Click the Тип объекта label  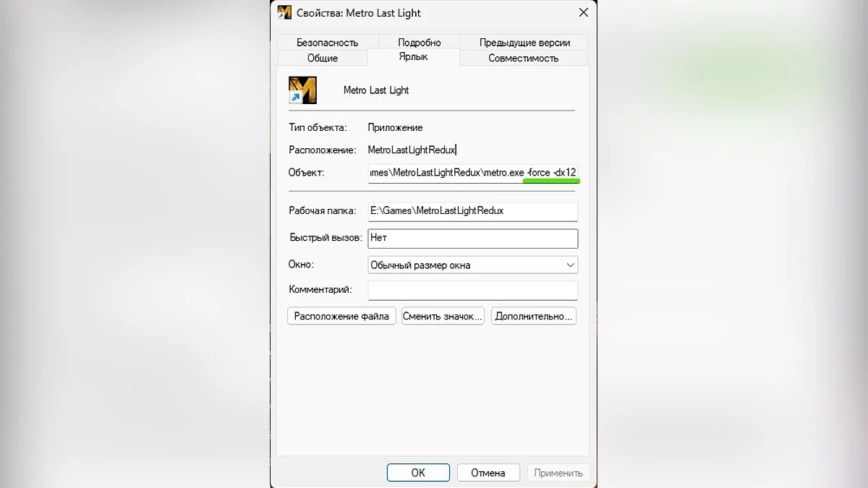pyautogui.click(x=318, y=127)
